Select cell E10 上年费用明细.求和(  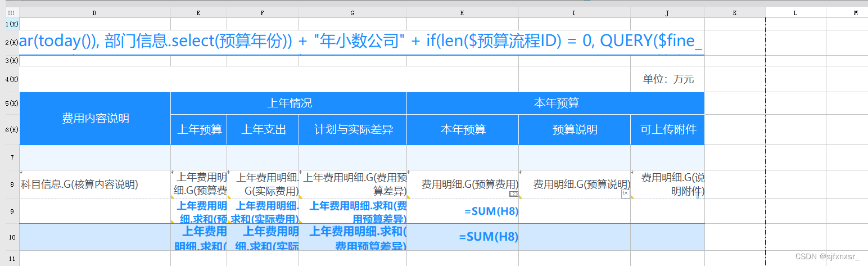(199, 237)
